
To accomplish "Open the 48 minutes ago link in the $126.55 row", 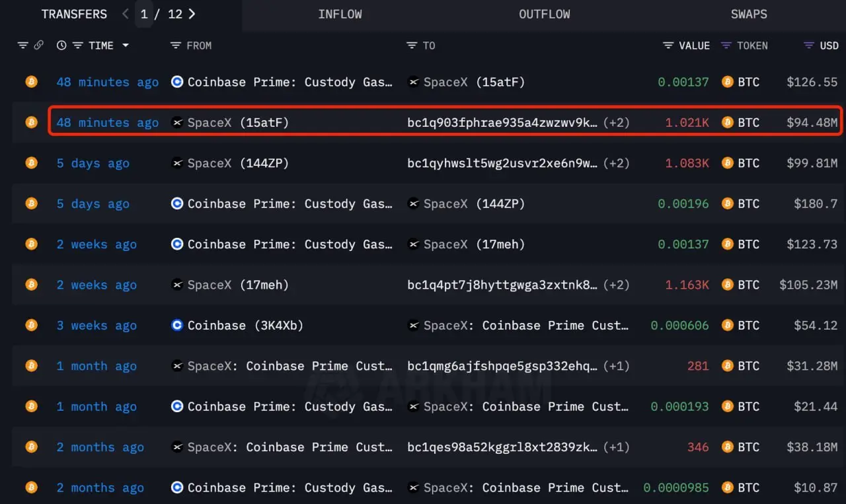I will coord(108,82).
